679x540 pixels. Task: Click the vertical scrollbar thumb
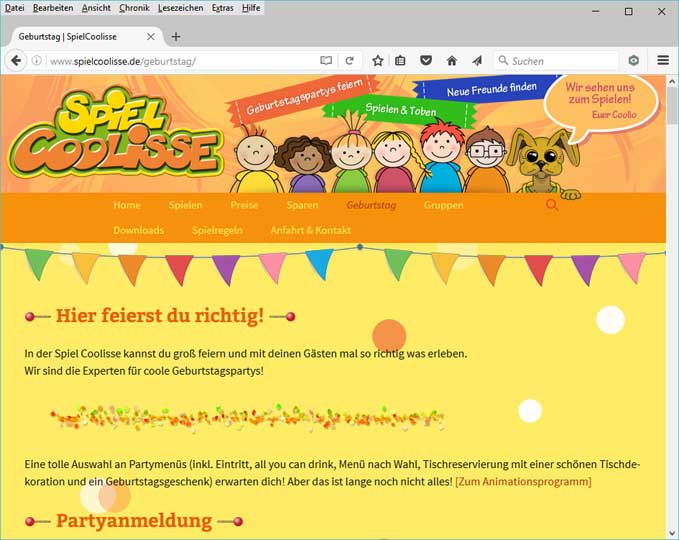pos(672,105)
